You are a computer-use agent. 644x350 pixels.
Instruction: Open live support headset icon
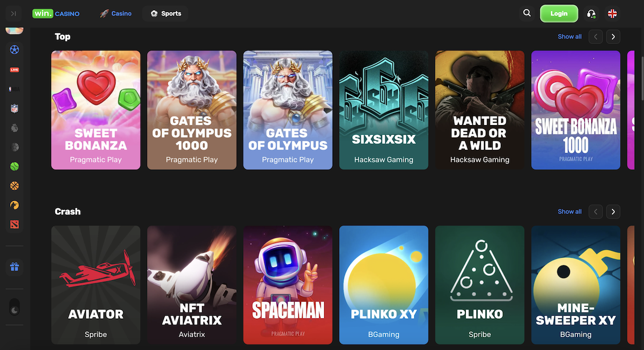click(x=591, y=14)
